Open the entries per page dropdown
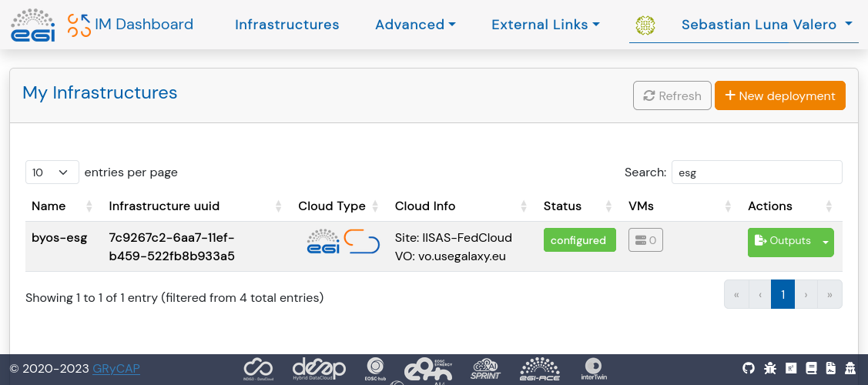 click(x=52, y=172)
